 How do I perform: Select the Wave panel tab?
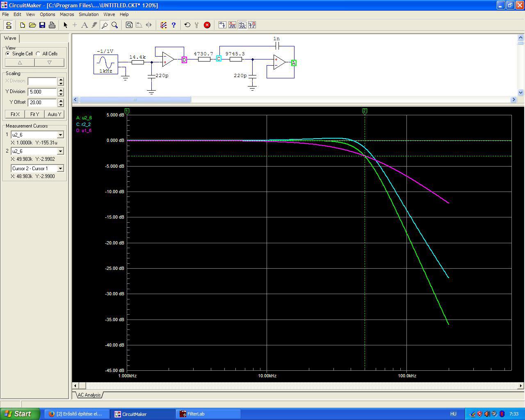pyautogui.click(x=10, y=38)
